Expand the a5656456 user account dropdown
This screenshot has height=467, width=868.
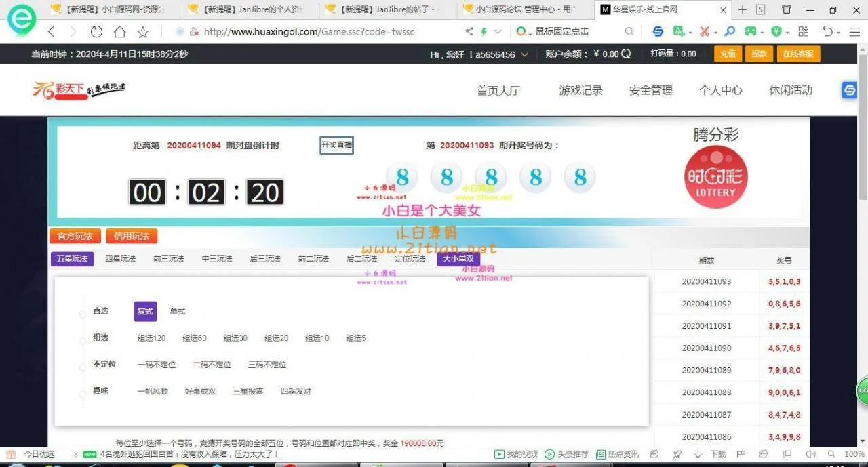(524, 55)
